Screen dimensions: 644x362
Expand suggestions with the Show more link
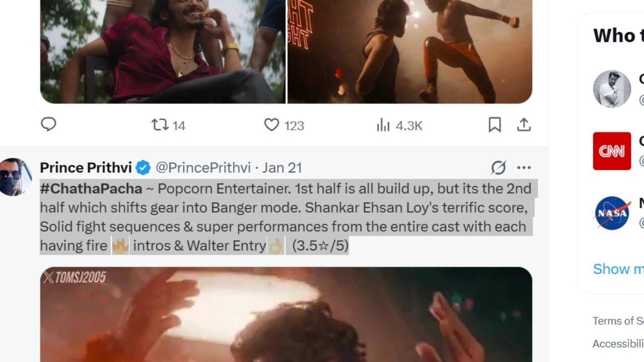click(x=618, y=269)
